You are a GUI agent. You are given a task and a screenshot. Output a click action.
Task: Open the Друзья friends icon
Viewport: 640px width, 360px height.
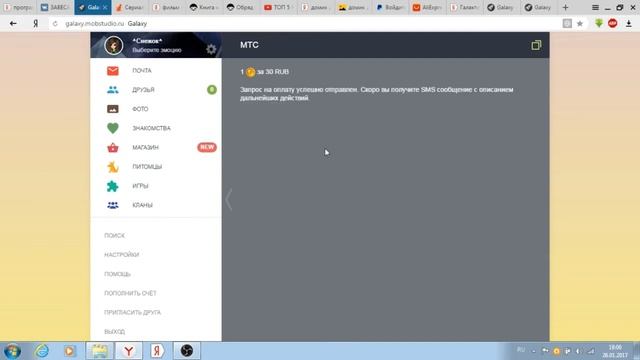113,90
